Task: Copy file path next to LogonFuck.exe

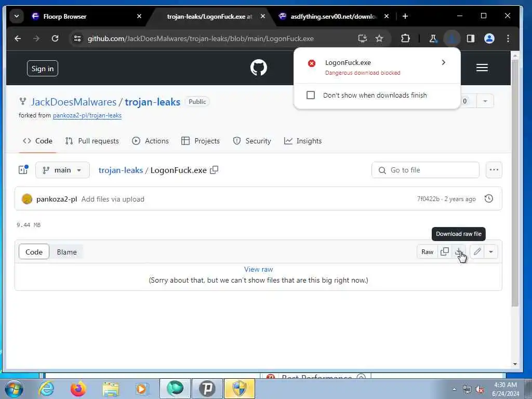Action: tap(214, 170)
